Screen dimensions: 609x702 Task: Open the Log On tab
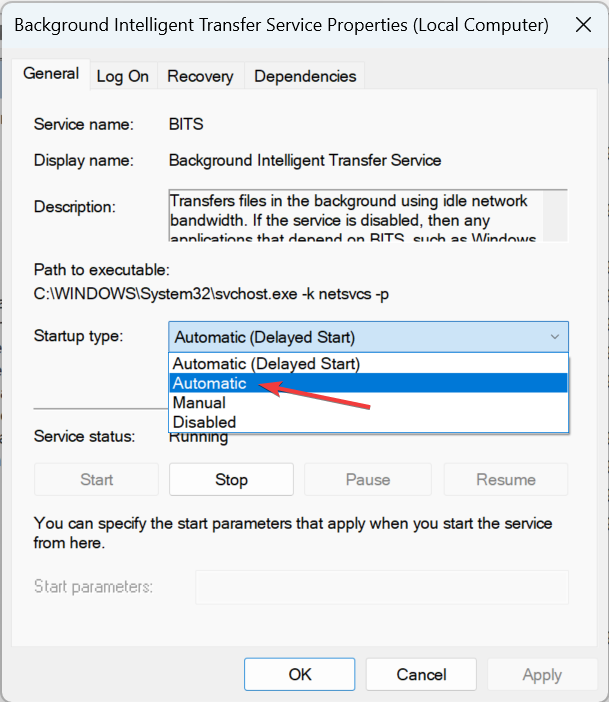click(123, 76)
